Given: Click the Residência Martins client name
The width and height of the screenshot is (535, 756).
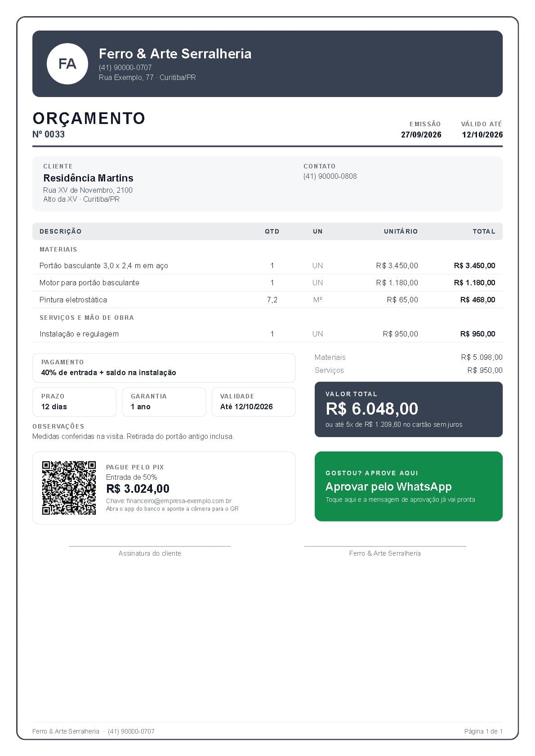Looking at the screenshot, I should pyautogui.click(x=88, y=178).
